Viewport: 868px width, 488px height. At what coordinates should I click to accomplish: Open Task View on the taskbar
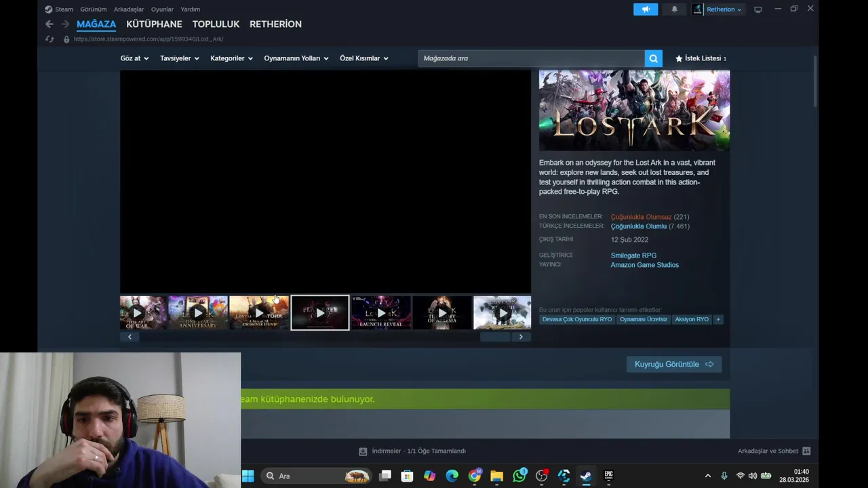385,476
